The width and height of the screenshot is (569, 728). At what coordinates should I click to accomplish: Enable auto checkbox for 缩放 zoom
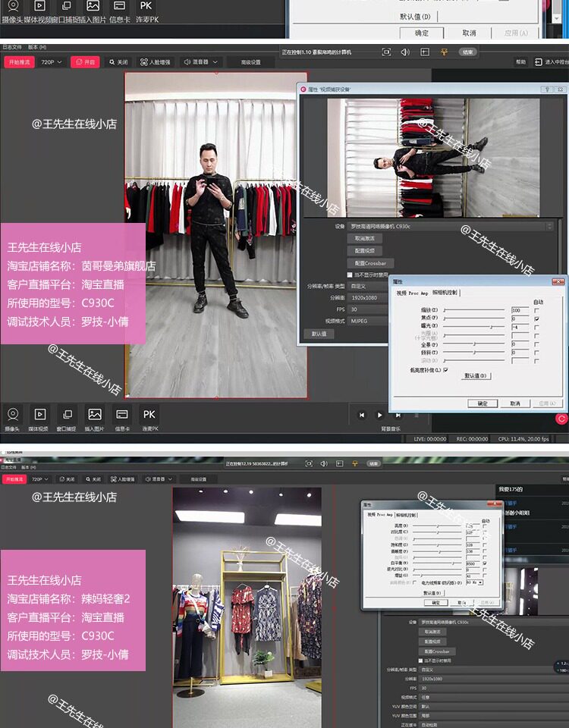click(536, 310)
